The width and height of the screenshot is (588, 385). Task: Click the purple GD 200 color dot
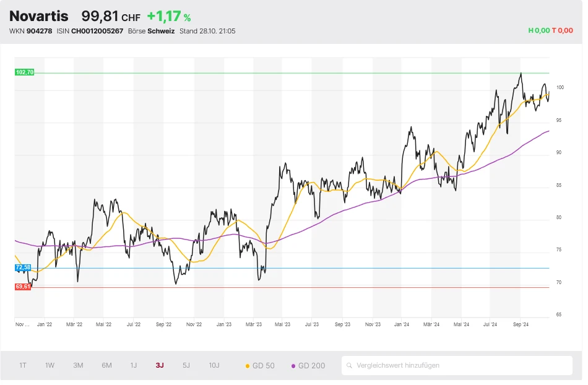point(293,366)
